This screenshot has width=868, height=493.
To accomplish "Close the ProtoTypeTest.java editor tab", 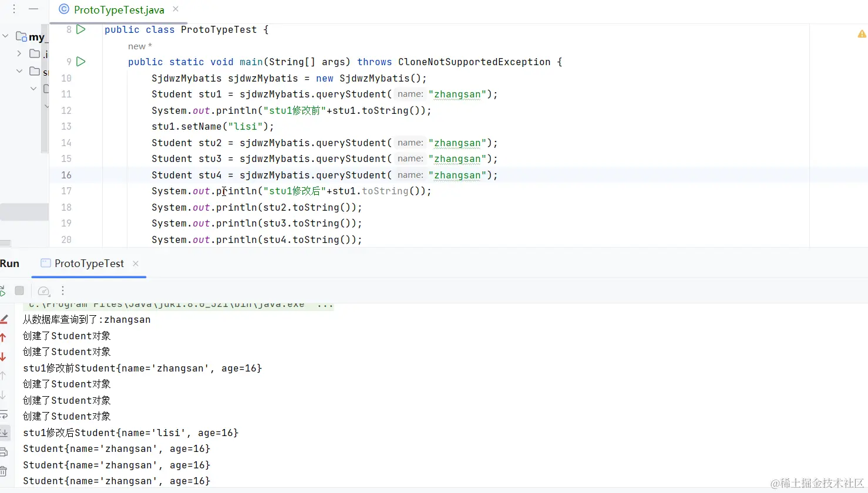I will pyautogui.click(x=176, y=9).
